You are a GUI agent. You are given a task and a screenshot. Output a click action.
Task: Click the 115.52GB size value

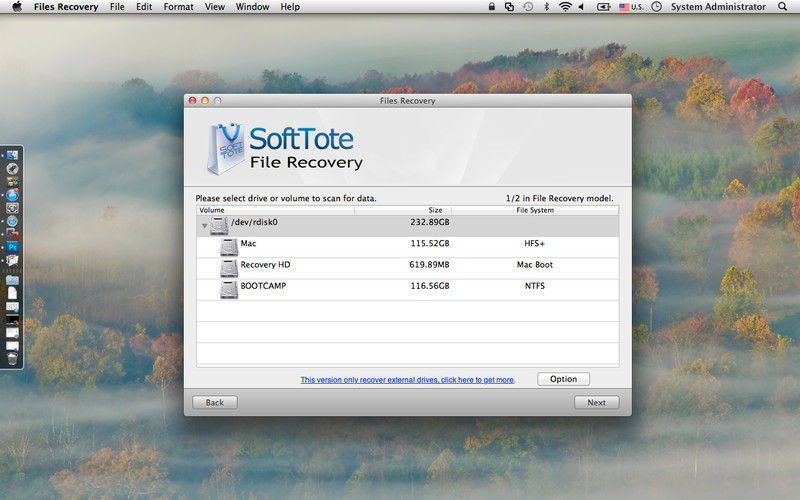(x=430, y=244)
